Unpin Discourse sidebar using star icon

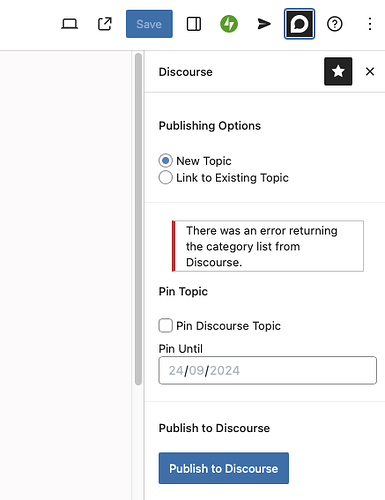click(338, 71)
